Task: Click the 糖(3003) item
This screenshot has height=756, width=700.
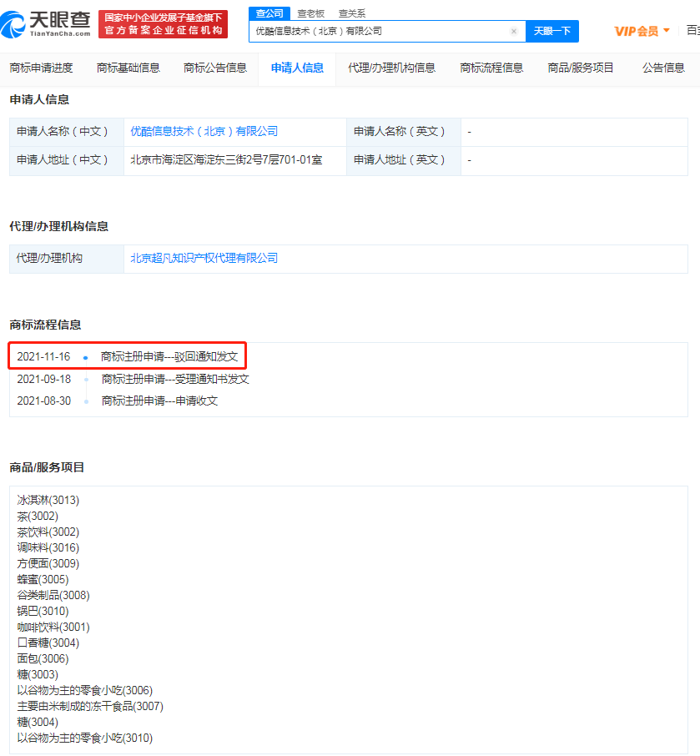Action: click(x=38, y=675)
